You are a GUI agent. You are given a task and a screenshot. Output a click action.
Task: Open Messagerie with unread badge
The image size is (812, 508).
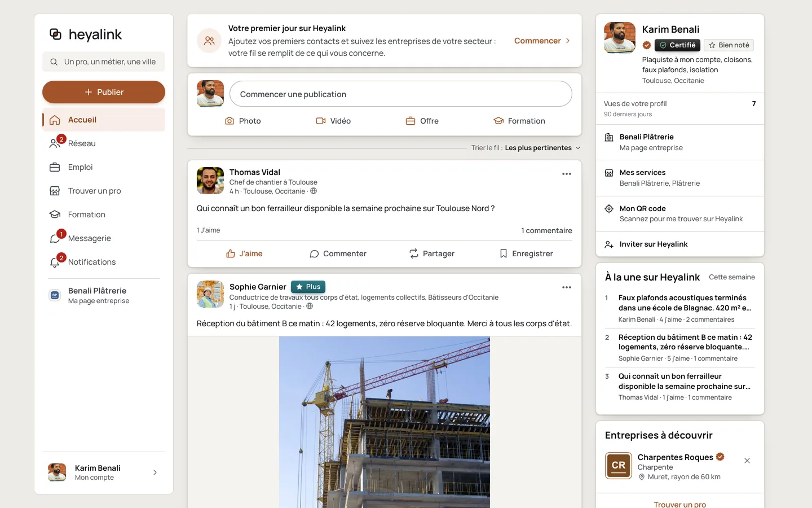pyautogui.click(x=104, y=238)
